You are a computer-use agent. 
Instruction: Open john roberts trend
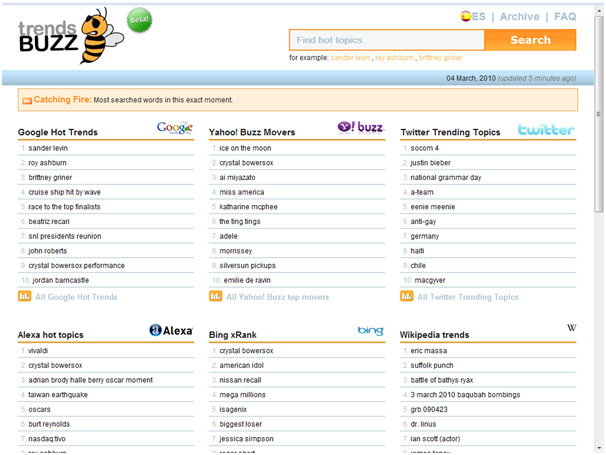(48, 251)
